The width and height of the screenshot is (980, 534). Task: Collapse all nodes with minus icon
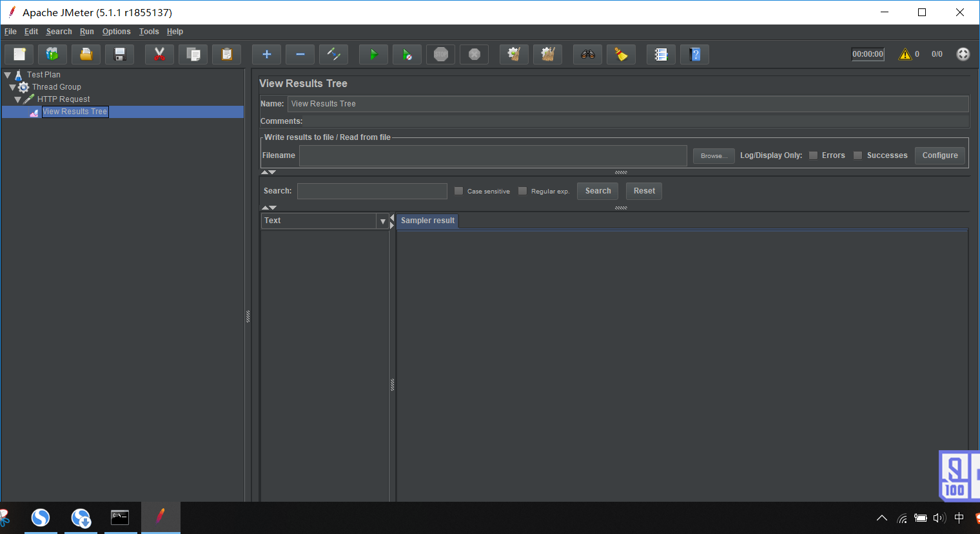[300, 55]
